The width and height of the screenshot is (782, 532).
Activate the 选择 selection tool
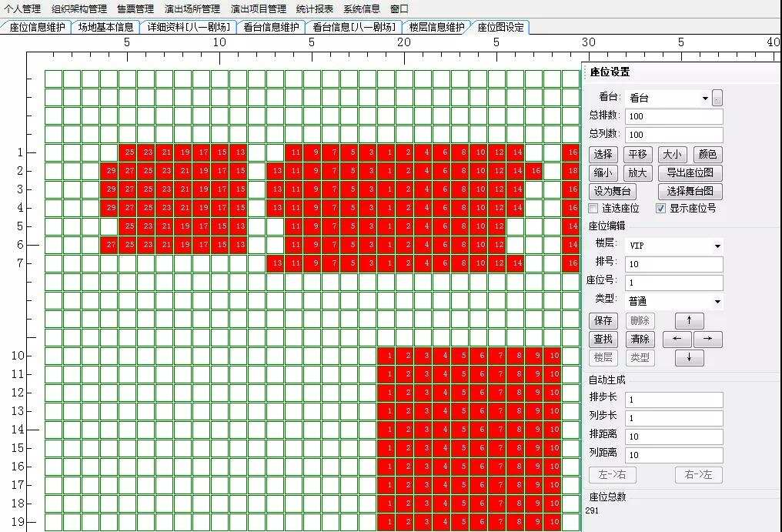coord(603,154)
